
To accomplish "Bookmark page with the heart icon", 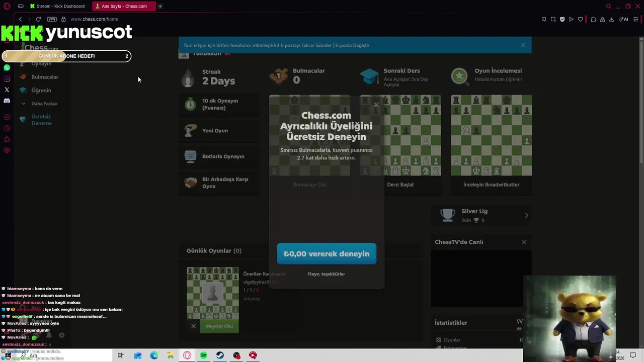I will [580, 19].
